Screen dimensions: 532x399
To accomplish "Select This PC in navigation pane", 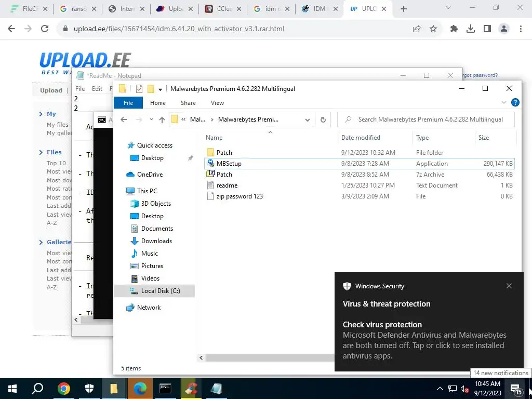I will tap(147, 191).
